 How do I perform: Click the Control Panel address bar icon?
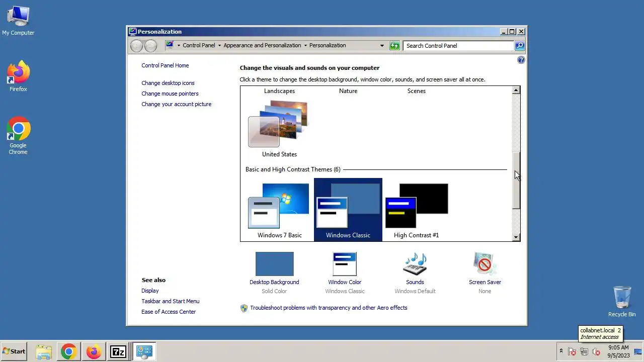pyautogui.click(x=170, y=45)
